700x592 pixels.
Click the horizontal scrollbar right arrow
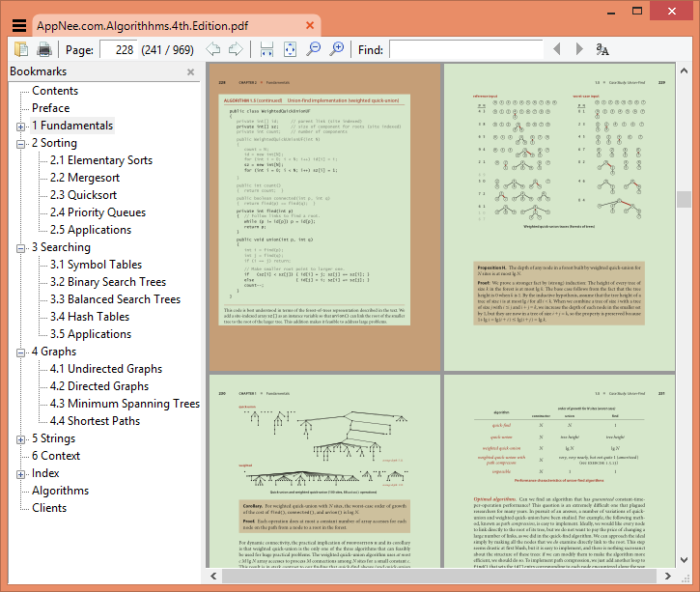pos(668,576)
